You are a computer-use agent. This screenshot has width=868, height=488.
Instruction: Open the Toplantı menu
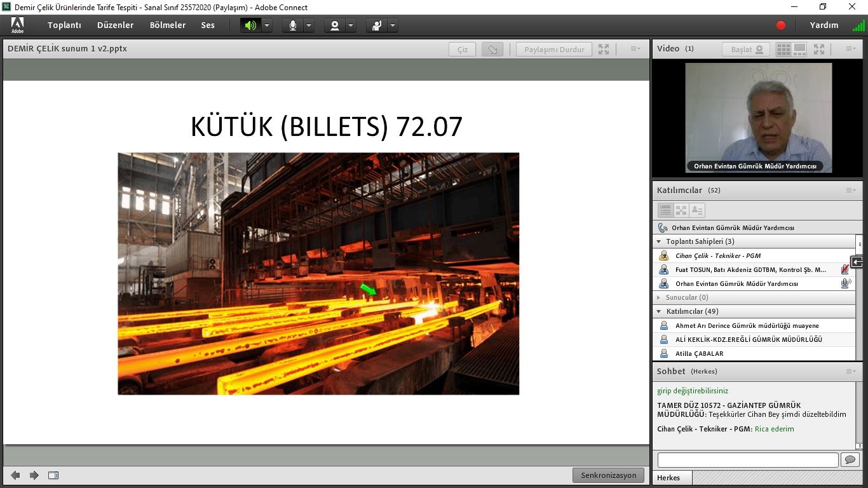(x=64, y=25)
